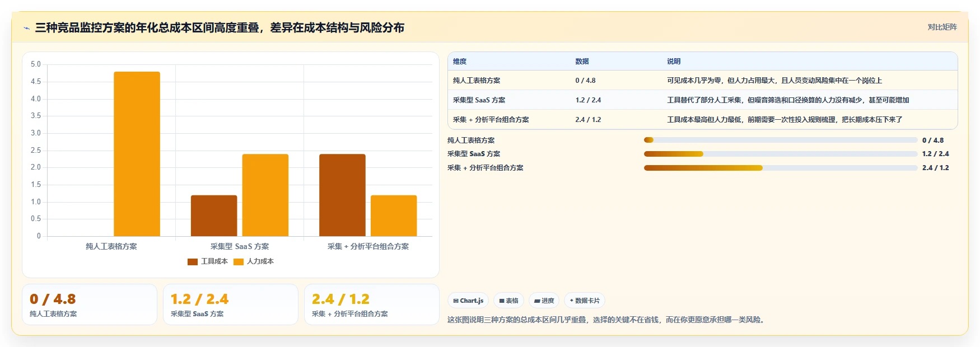Toggle the 人力成本 legend swatch
The width and height of the screenshot is (980, 347).
click(239, 261)
